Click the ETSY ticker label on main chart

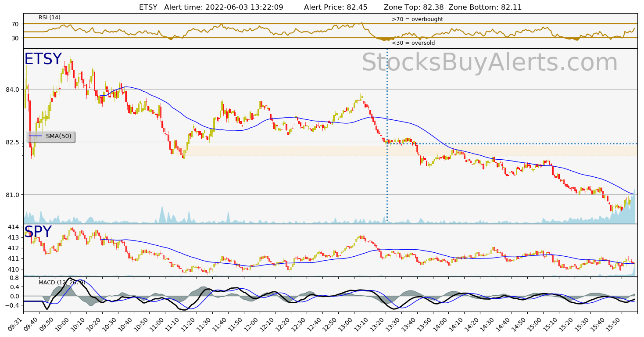coord(43,59)
